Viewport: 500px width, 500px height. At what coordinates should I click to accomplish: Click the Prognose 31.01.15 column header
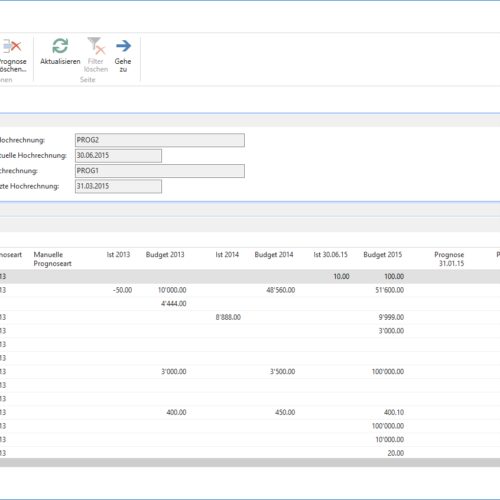coord(450,259)
